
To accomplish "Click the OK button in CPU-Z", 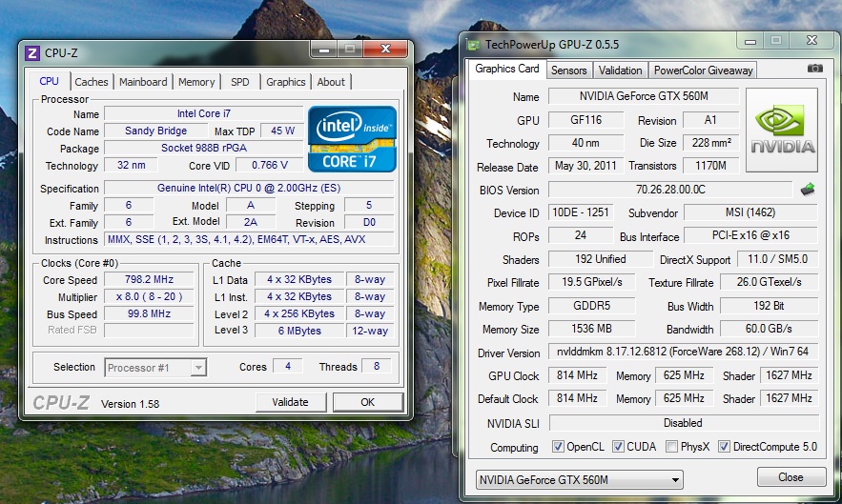I will pos(368,402).
